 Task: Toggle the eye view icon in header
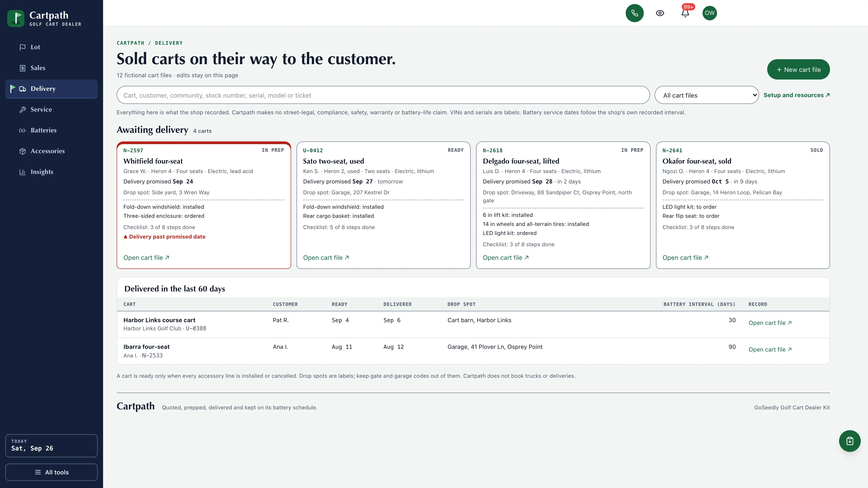pos(660,13)
